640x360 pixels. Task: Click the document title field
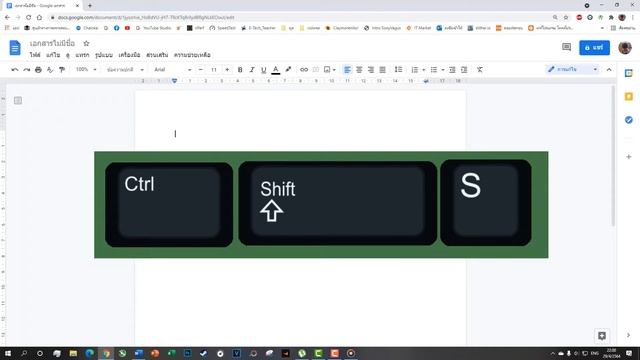52,43
